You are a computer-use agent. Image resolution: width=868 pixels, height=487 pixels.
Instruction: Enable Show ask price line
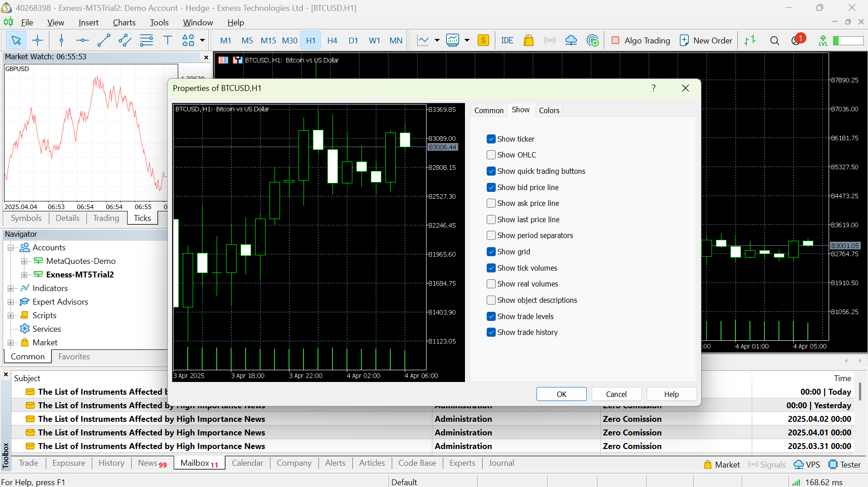click(x=491, y=203)
